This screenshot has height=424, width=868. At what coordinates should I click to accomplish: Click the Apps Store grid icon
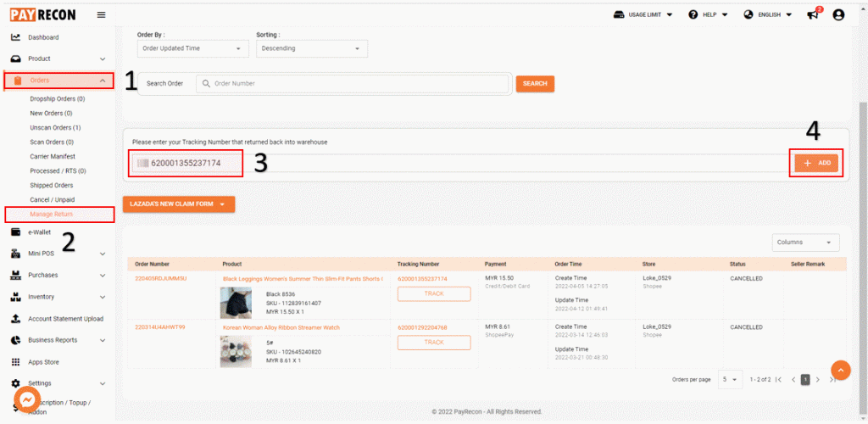(16, 362)
